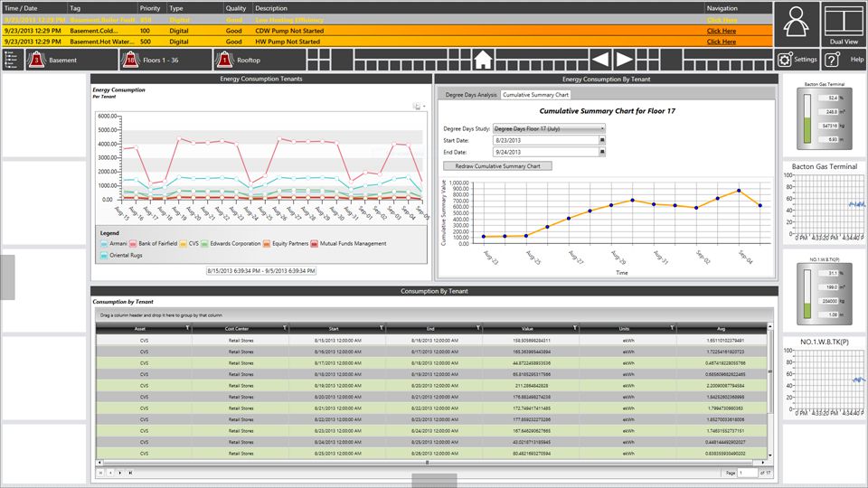Follow Click Here for CDW Pump alarm
Screen dimensions: 868x488
722,31
